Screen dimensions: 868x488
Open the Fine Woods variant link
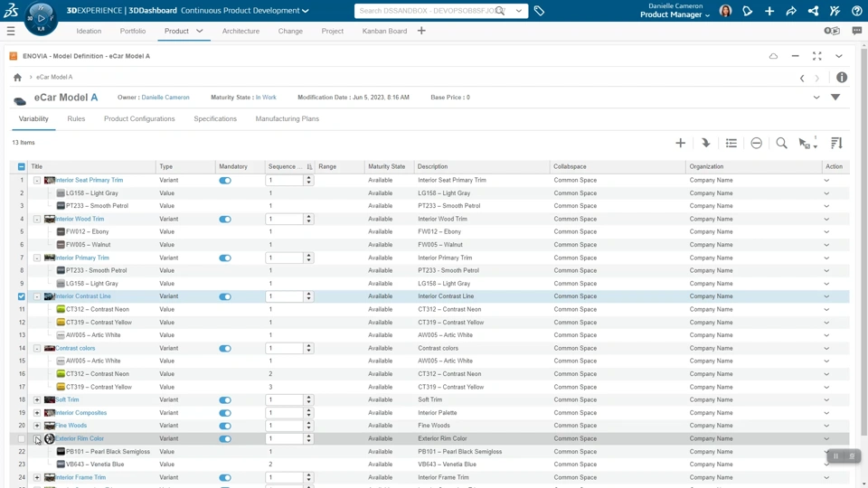pyautogui.click(x=71, y=426)
